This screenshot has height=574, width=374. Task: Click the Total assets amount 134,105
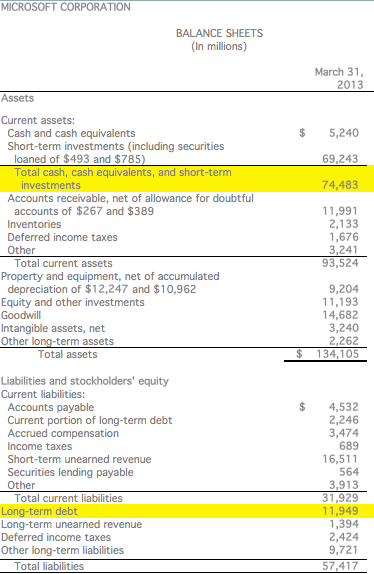[x=338, y=354]
